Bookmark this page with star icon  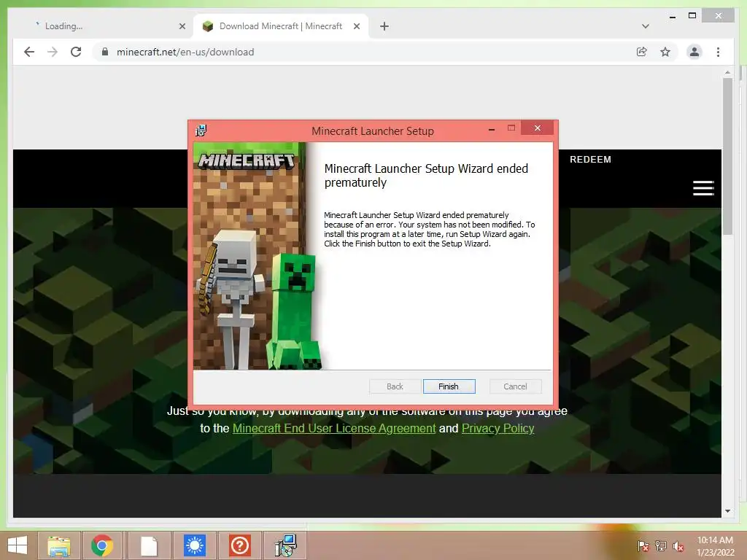pos(665,52)
